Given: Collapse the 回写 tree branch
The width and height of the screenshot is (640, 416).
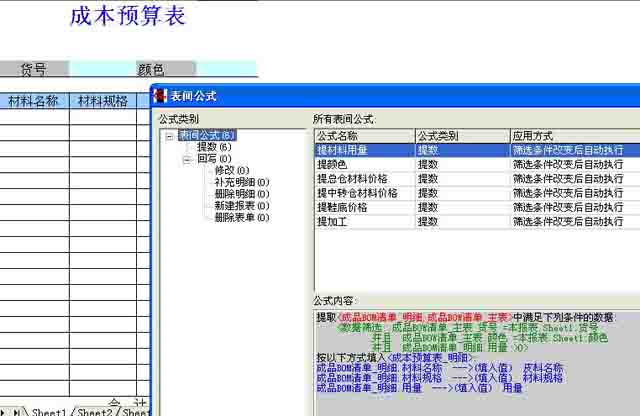Looking at the screenshot, I should click(x=187, y=159).
